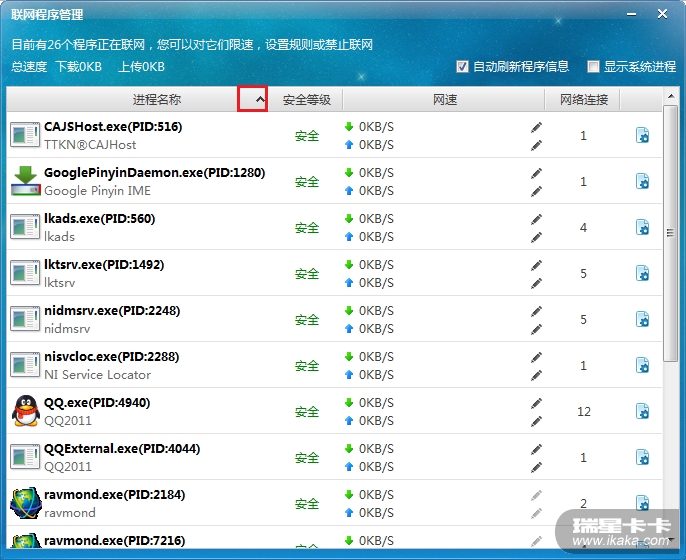Select lkads.exe(PID:560) process name

click(99, 219)
